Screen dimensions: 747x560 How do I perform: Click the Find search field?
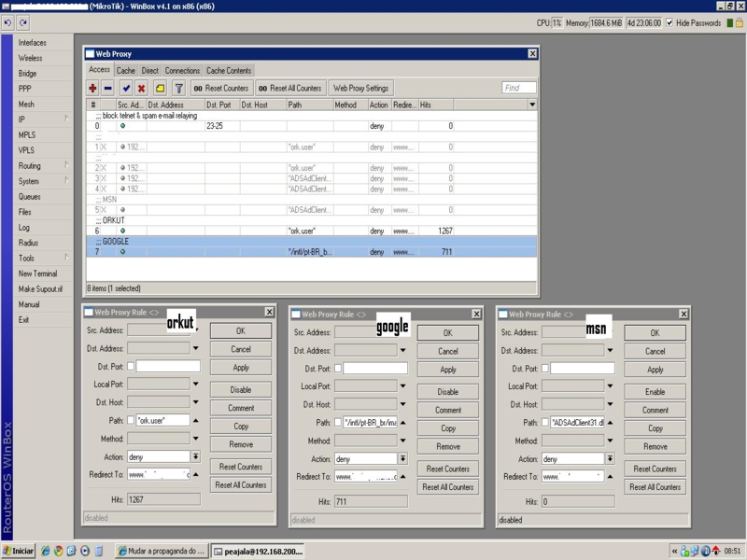pos(518,89)
